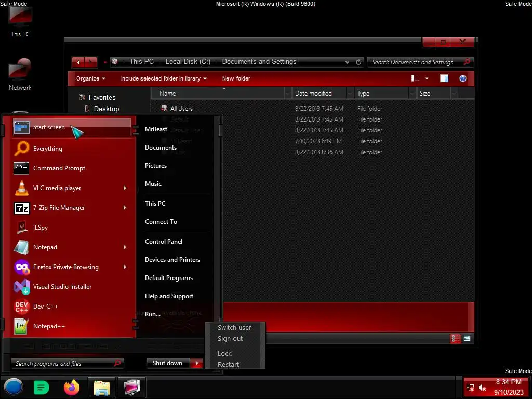Open Default Programs
This screenshot has width=532, height=399.
(169, 278)
